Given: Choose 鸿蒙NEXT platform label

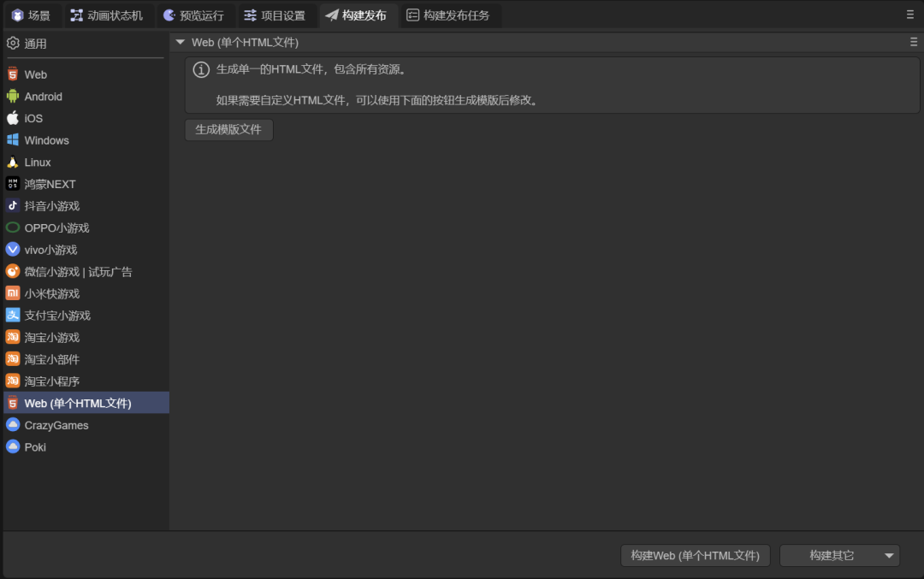Looking at the screenshot, I should [50, 185].
